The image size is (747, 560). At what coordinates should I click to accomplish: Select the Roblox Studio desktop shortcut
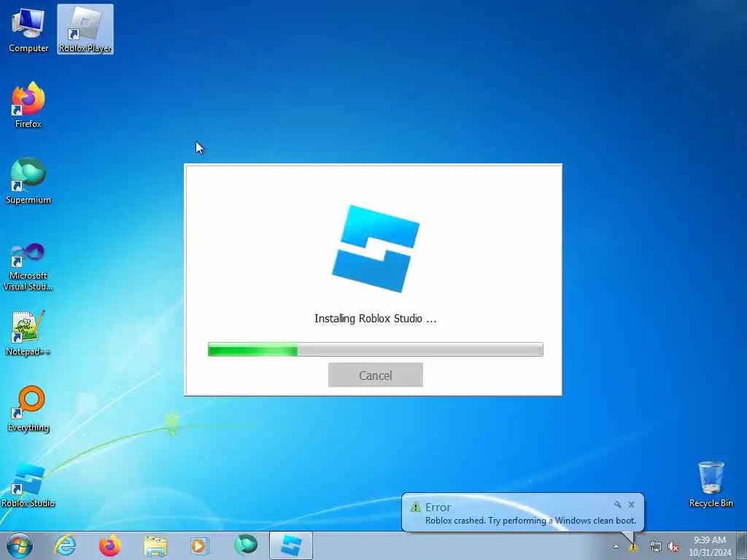pyautogui.click(x=28, y=484)
